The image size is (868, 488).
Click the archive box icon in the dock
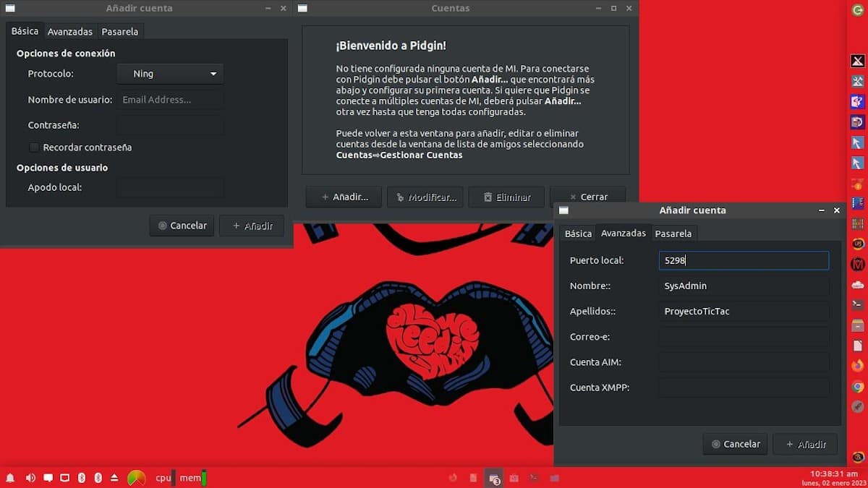pos(858,325)
